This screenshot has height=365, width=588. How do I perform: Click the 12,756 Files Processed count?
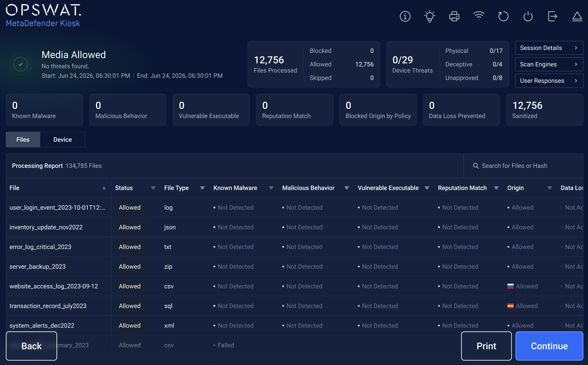269,60
